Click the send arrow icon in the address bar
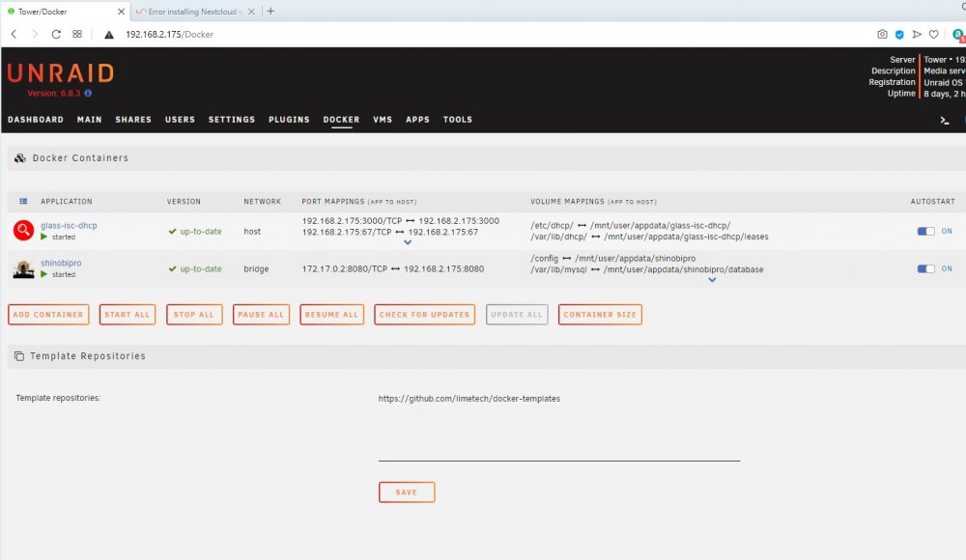Viewport: 966px width, 560px height. (x=917, y=35)
